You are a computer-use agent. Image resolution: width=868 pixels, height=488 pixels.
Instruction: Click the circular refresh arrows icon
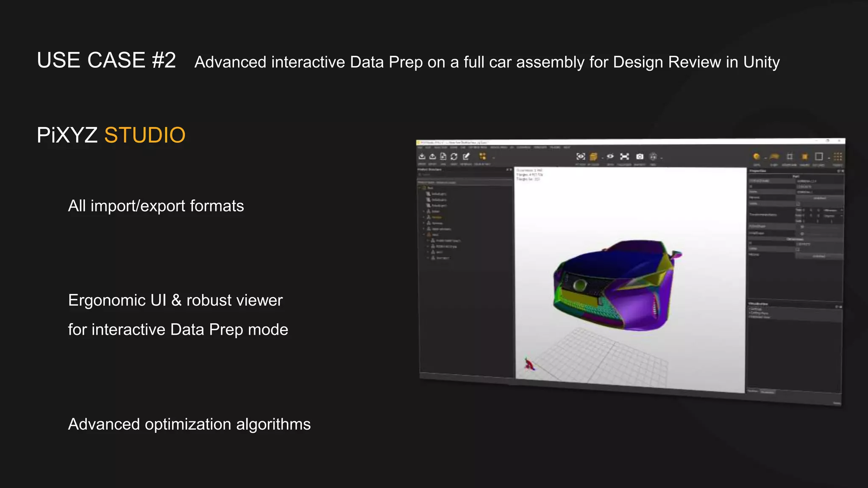[x=454, y=157]
